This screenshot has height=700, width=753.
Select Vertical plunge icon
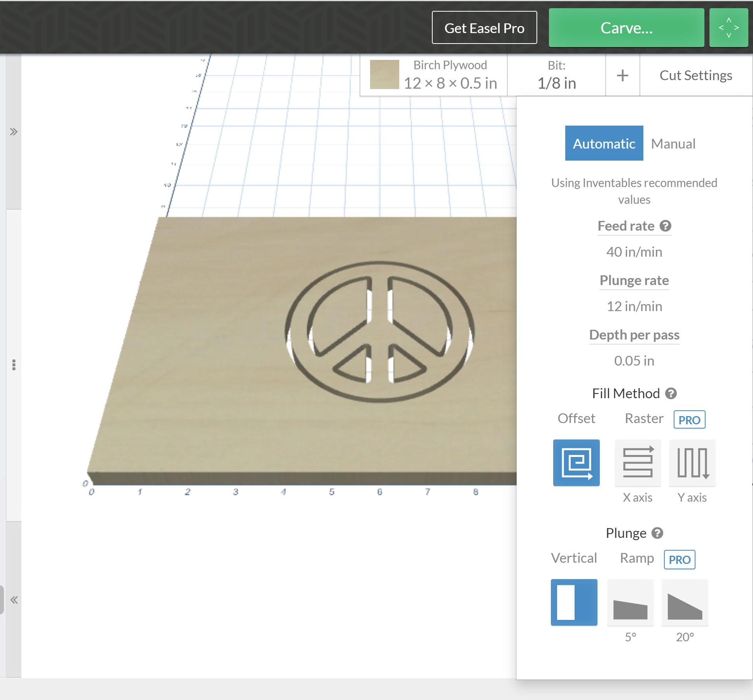(574, 602)
